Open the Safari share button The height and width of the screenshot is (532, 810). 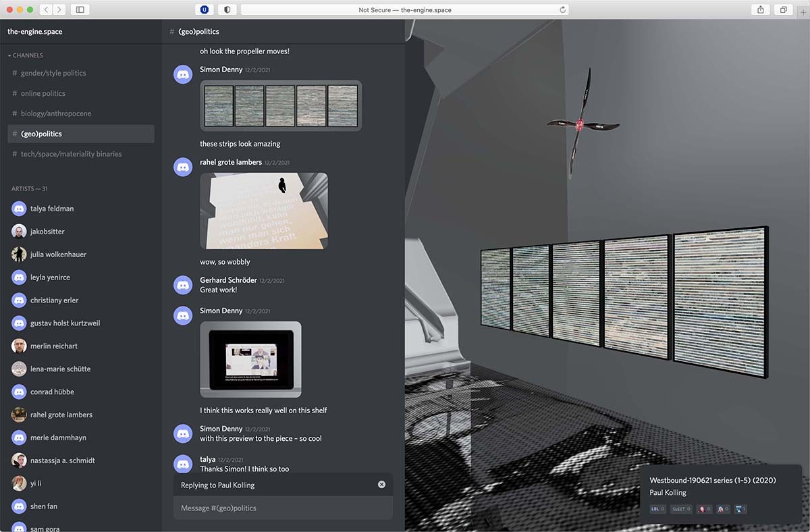(x=761, y=9)
